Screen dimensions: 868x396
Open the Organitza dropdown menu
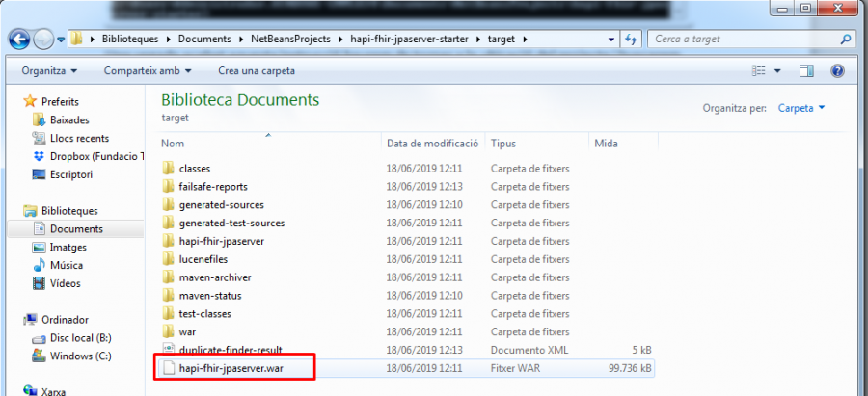click(49, 71)
